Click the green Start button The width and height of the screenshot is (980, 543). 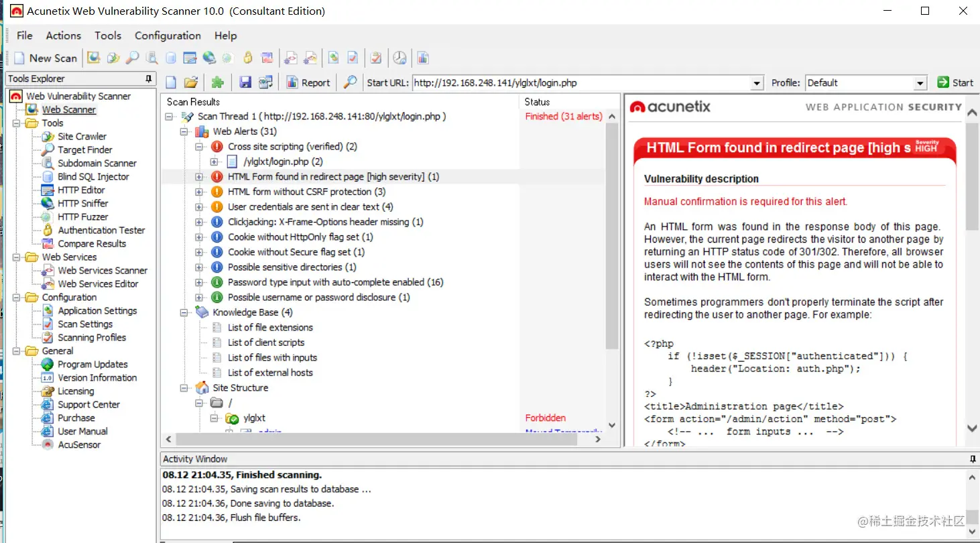pyautogui.click(x=955, y=82)
